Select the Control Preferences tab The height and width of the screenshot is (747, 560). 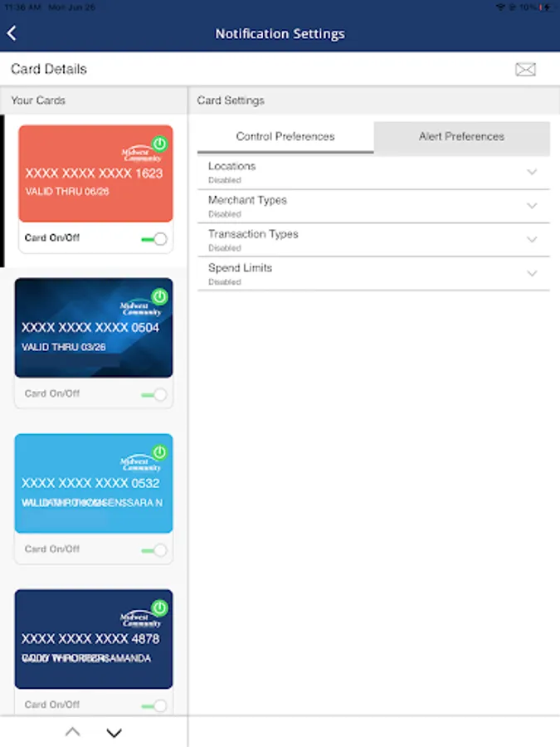coord(285,137)
